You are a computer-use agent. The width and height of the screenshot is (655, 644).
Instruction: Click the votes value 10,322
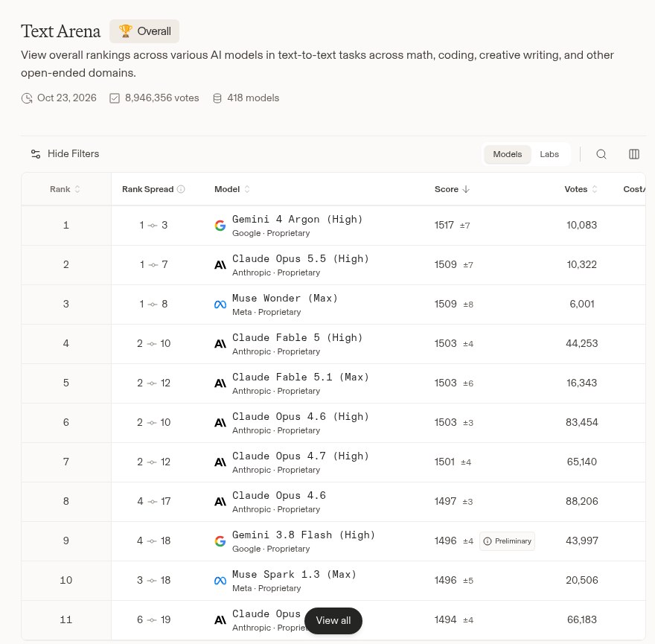click(581, 264)
